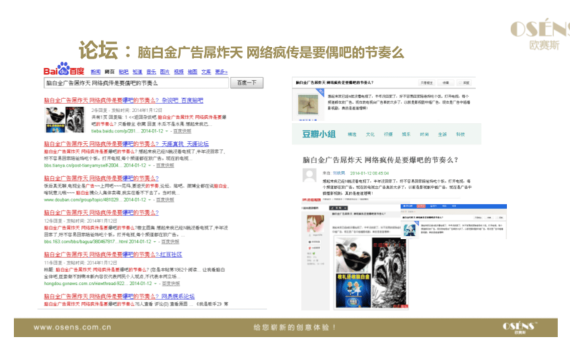Click the OSENS logo in footer bar

519,327
